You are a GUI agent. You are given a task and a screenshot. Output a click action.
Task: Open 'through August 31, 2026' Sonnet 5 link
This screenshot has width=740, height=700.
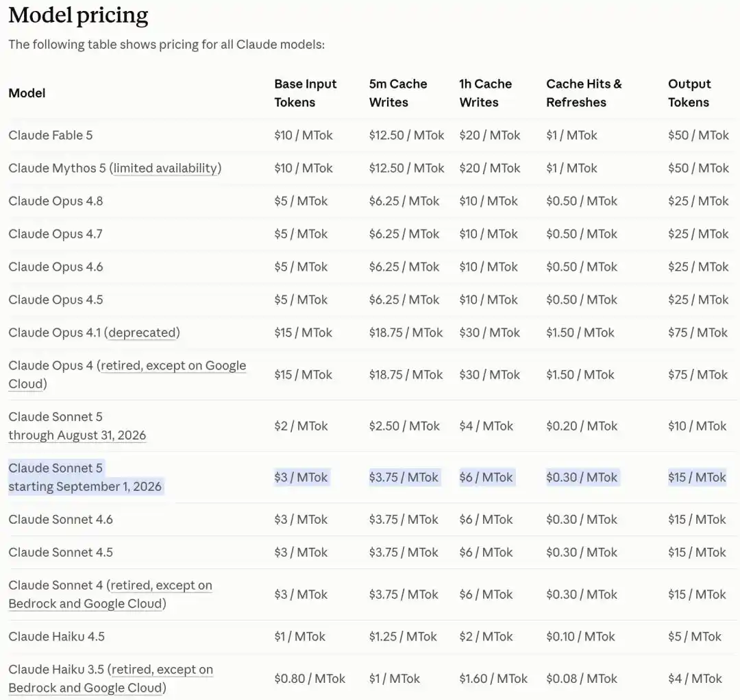(x=77, y=435)
